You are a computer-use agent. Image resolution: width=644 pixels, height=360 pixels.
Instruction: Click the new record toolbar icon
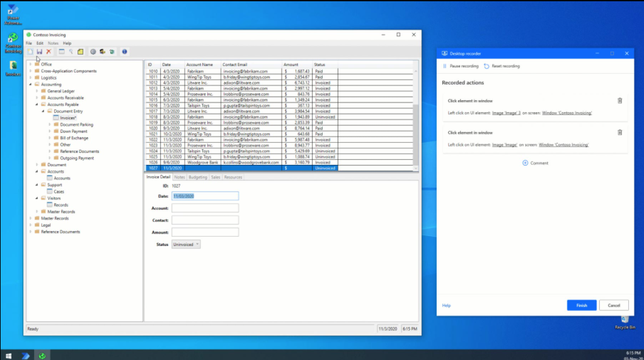pyautogui.click(x=30, y=52)
